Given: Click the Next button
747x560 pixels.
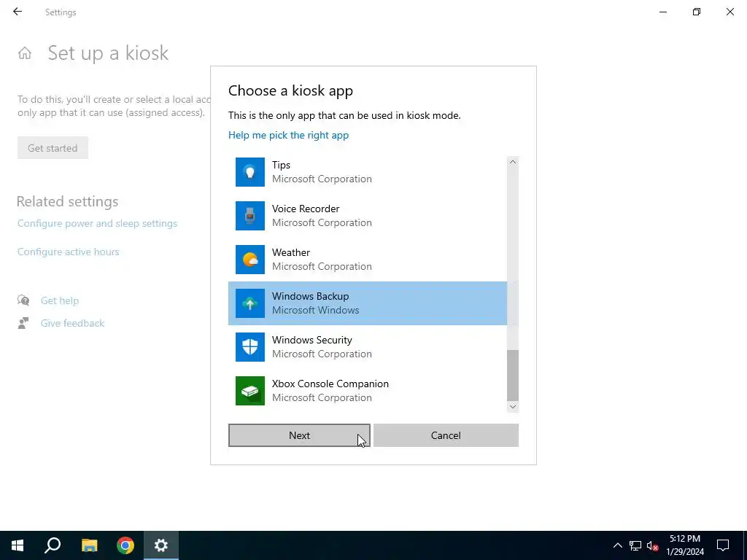Looking at the screenshot, I should (x=299, y=435).
